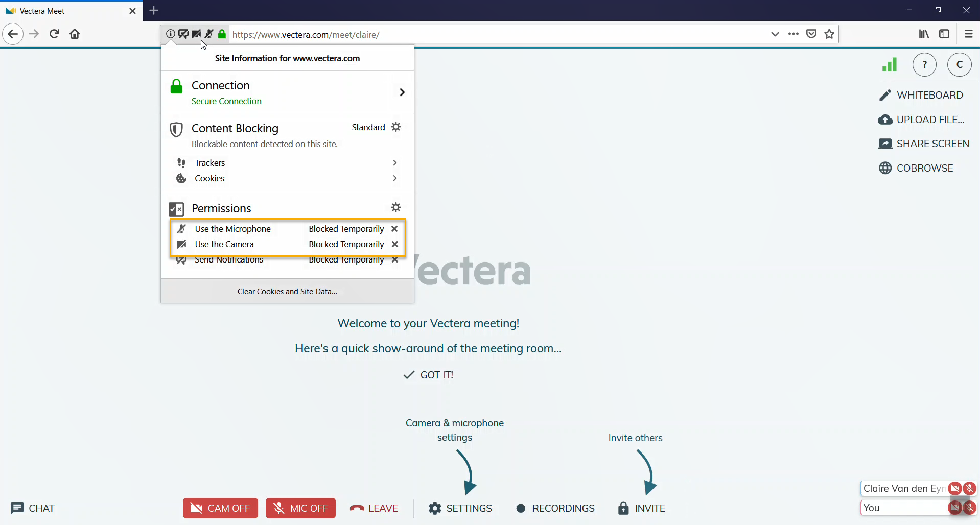
Task: Toggle the Mic Off button
Action: pyautogui.click(x=300, y=508)
